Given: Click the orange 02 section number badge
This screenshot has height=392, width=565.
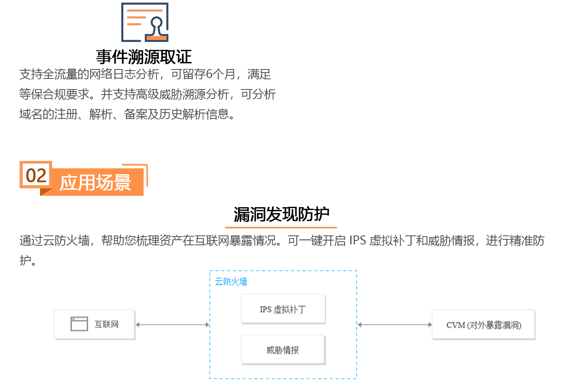Looking at the screenshot, I should click(36, 175).
